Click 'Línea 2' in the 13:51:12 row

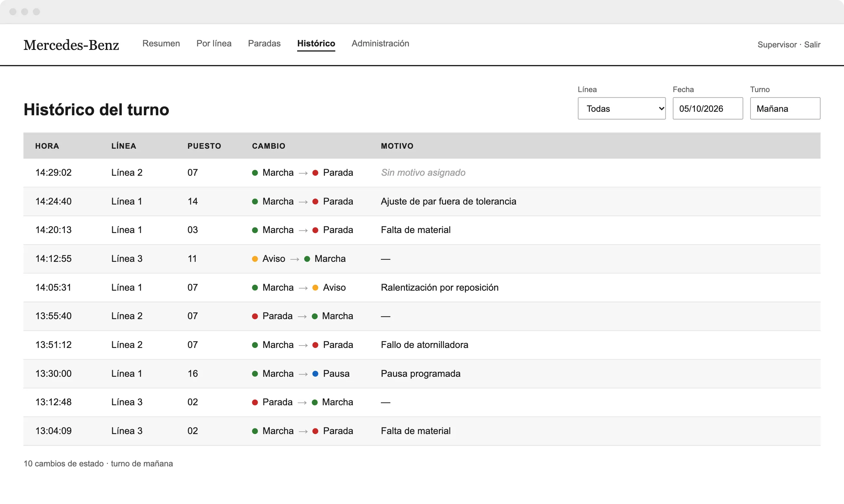[x=127, y=345]
